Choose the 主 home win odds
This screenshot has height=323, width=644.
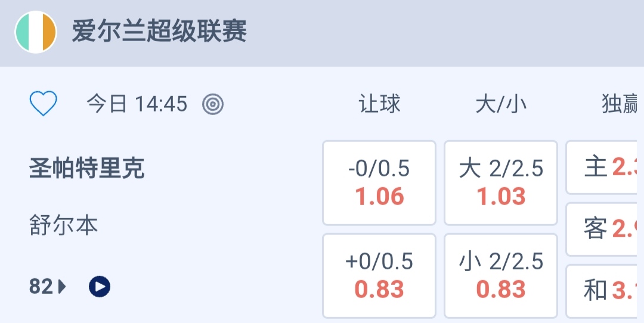605,167
